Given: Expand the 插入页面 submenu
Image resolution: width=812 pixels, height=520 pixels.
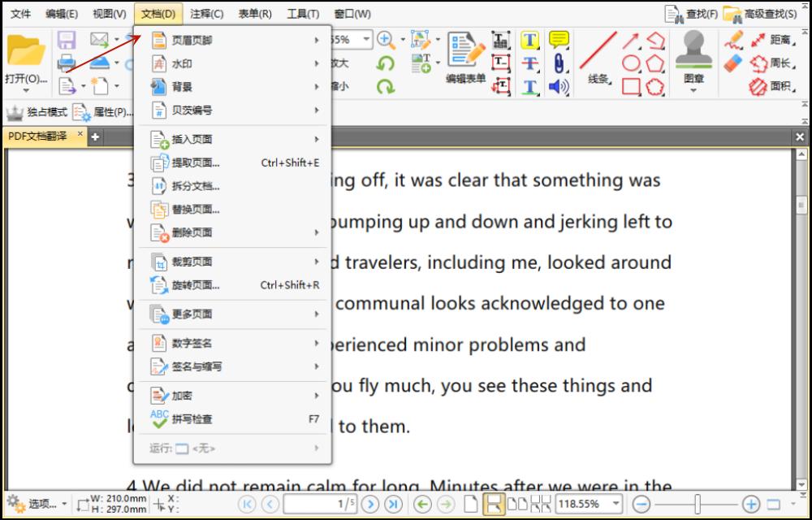Looking at the screenshot, I should pos(232,139).
